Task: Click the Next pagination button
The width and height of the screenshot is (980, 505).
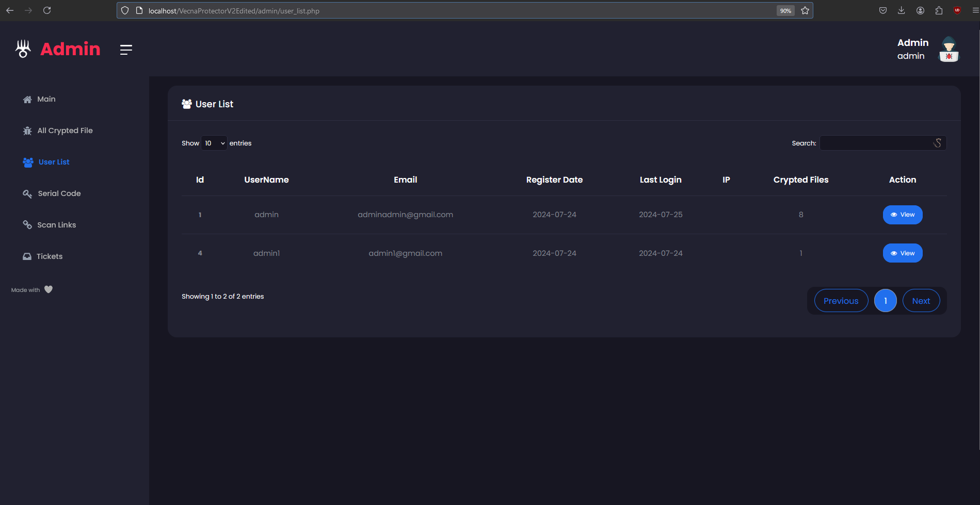Action: point(921,301)
